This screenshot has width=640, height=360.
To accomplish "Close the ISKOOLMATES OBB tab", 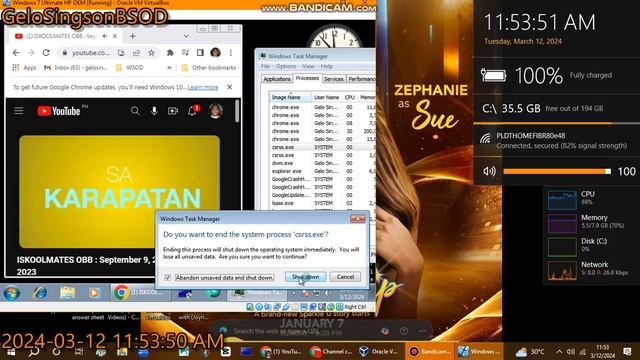I will [x=115, y=36].
